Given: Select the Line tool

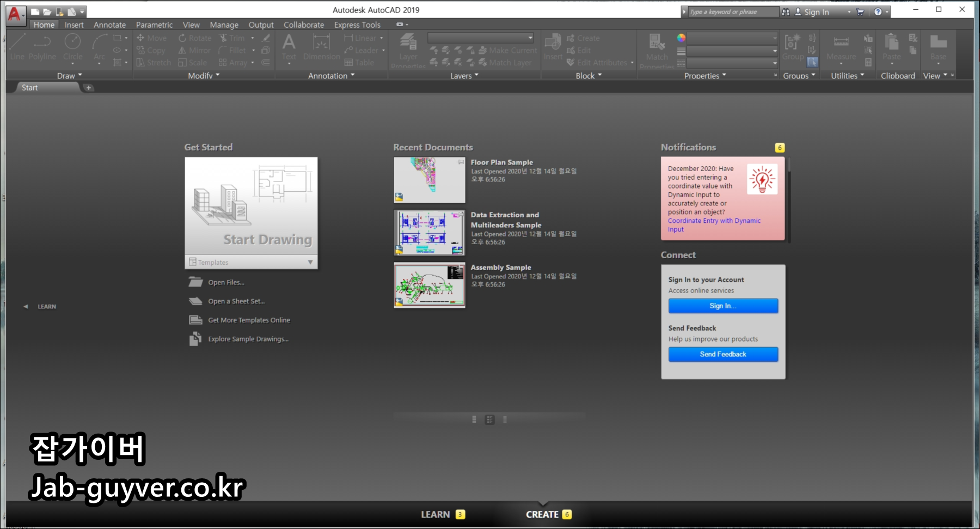Looking at the screenshot, I should (17, 46).
